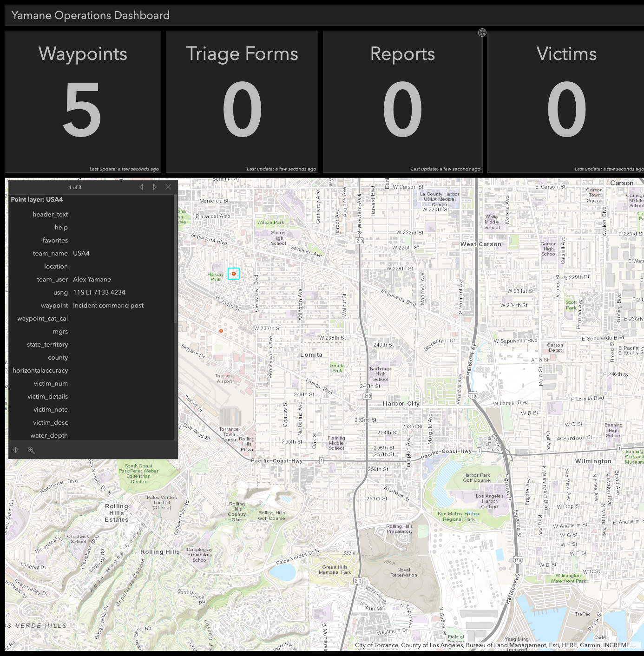Click the waypoint value 'Incident command post'
The height and width of the screenshot is (656, 644).
[x=108, y=305]
